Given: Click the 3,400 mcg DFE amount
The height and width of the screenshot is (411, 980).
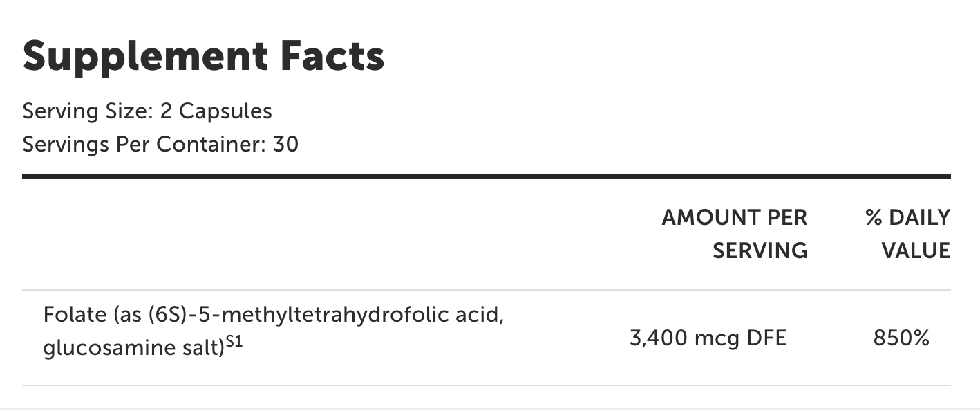Looking at the screenshot, I should click(708, 338).
